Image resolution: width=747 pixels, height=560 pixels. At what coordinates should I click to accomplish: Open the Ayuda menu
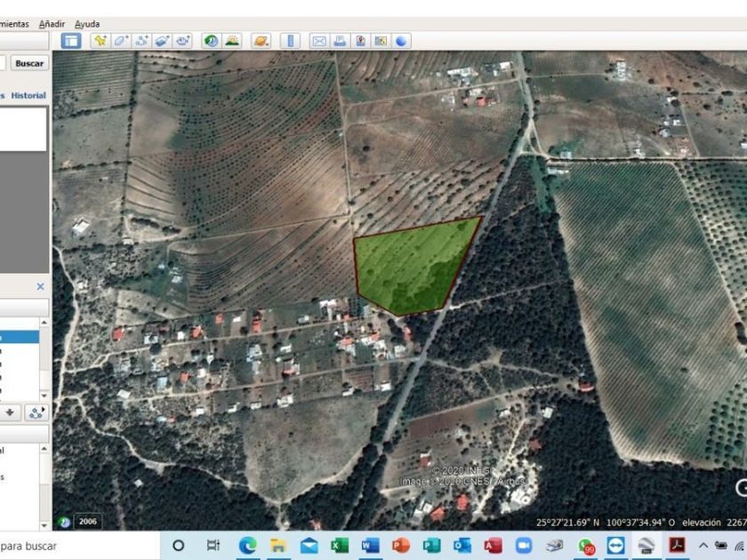click(87, 24)
